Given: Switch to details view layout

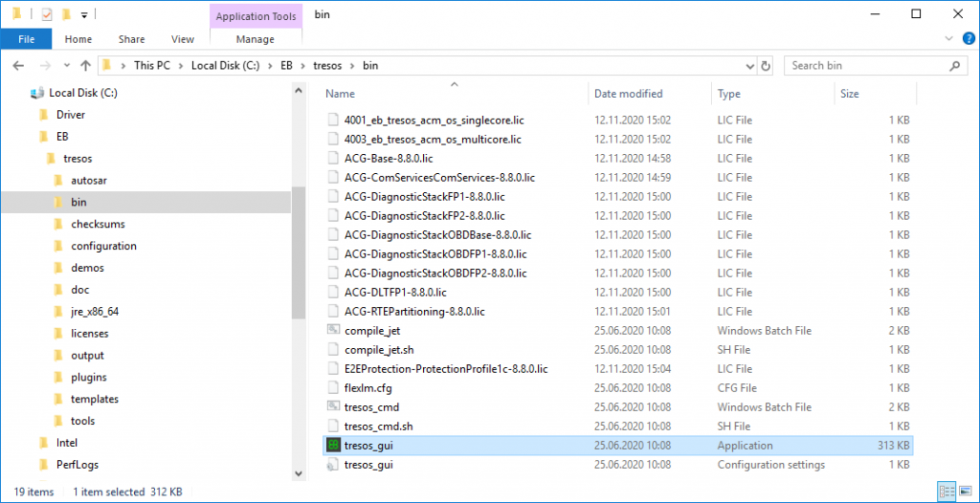Looking at the screenshot, I should tap(947, 492).
